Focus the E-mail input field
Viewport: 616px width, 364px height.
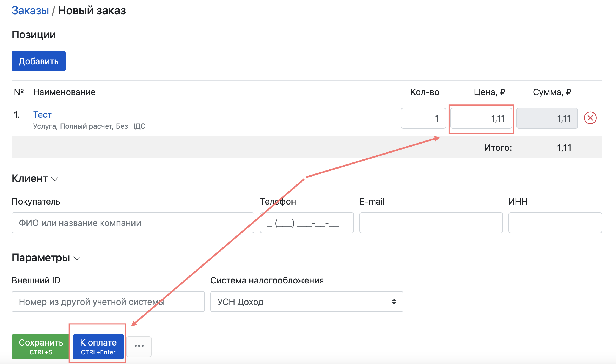pos(431,223)
